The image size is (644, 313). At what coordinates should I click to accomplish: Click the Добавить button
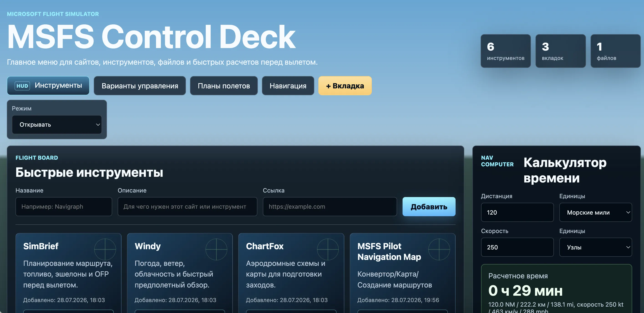coord(429,206)
